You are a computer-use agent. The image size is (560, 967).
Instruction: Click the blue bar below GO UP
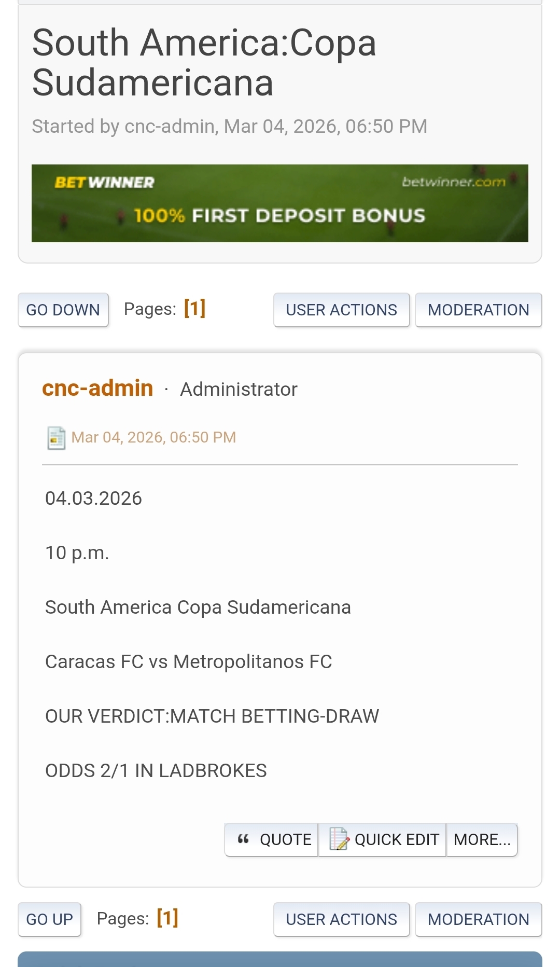280,959
